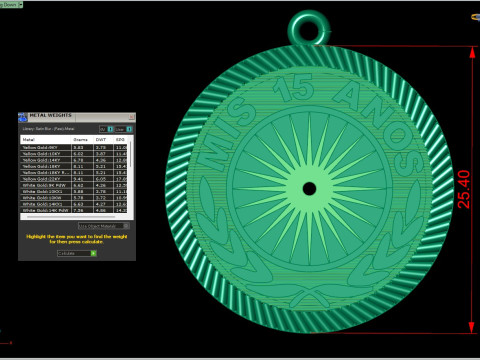Select the 25.40 dimension label
This screenshot has height=360, width=480.
pos(464,189)
